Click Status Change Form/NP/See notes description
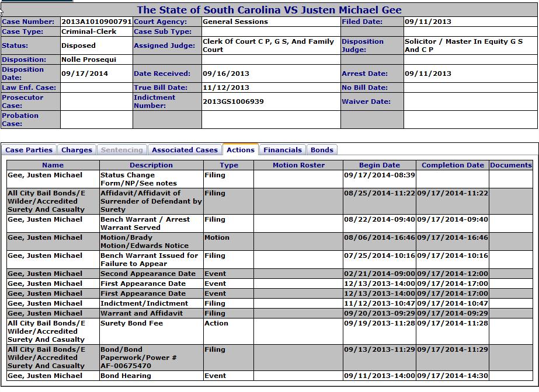Screen dimensions: 539x392 138,179
